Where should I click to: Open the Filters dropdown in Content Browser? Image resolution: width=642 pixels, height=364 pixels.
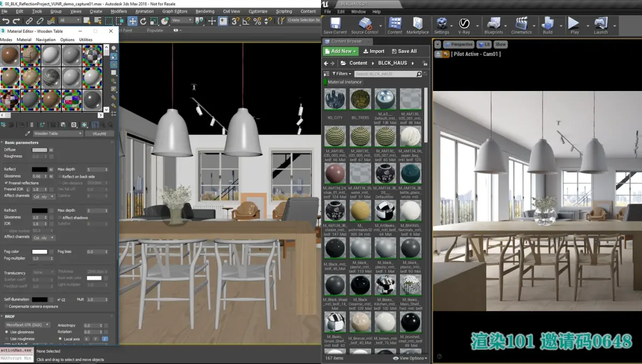(x=342, y=74)
